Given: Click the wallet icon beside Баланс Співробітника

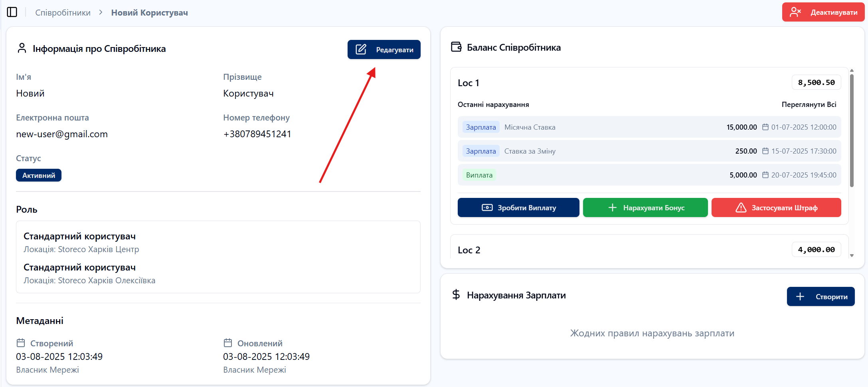Looking at the screenshot, I should 456,47.
